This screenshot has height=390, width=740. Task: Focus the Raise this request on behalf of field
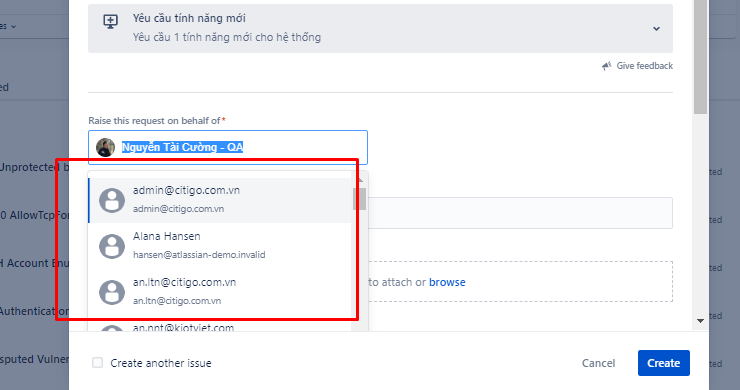click(227, 147)
